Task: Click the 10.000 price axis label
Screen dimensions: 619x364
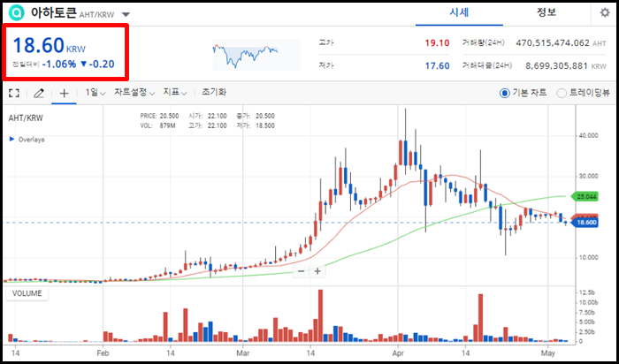Action: (x=588, y=257)
